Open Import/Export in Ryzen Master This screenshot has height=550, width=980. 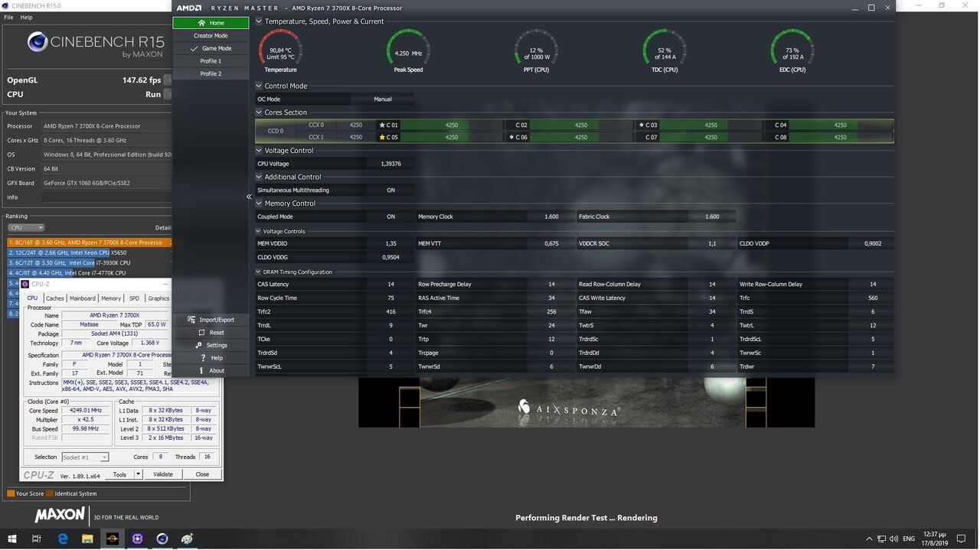pos(211,320)
